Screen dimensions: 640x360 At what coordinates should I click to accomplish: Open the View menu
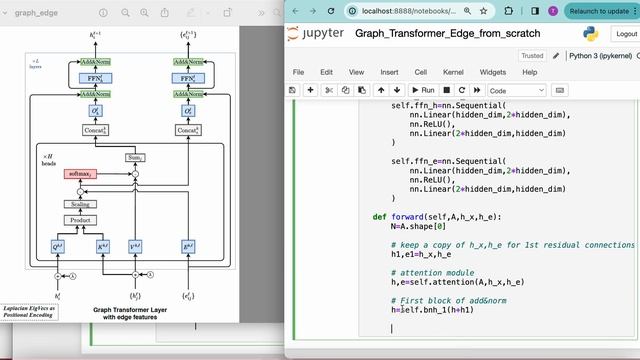point(356,72)
